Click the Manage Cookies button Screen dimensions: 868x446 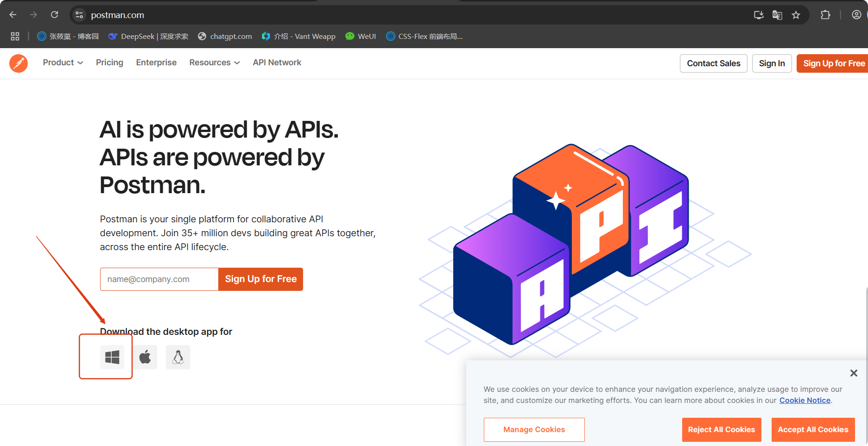click(534, 430)
